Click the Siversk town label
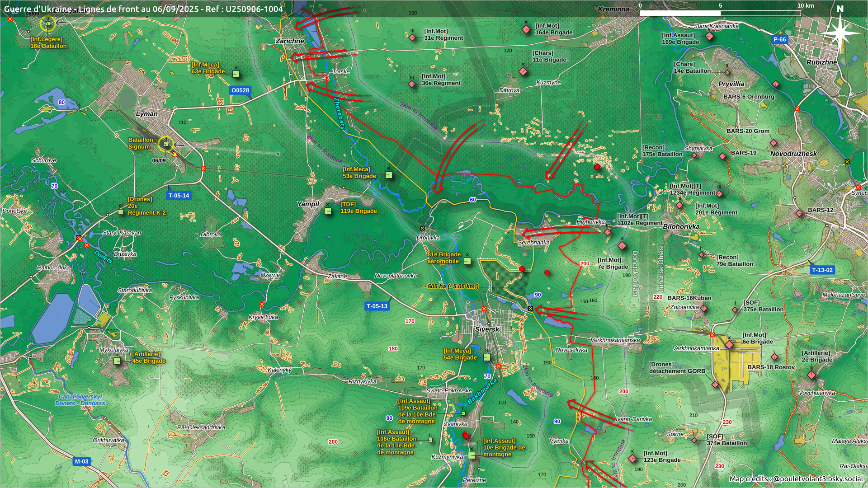868x488 pixels. (487, 329)
